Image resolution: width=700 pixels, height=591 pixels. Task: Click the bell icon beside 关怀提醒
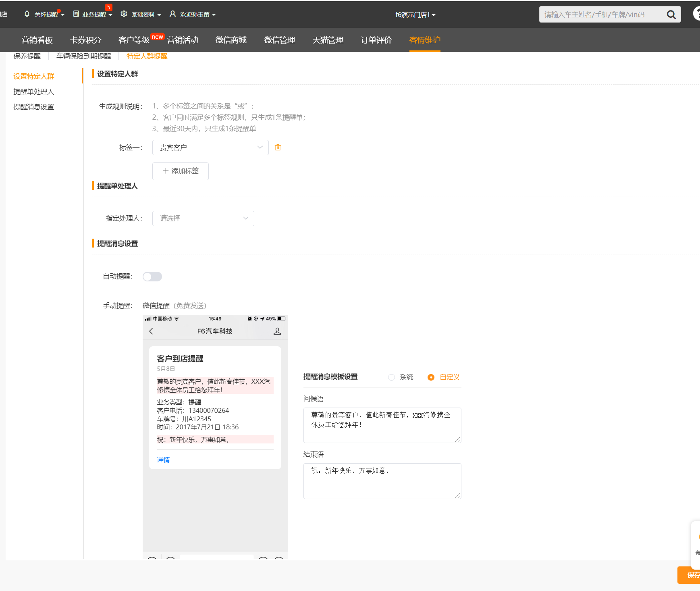(27, 14)
